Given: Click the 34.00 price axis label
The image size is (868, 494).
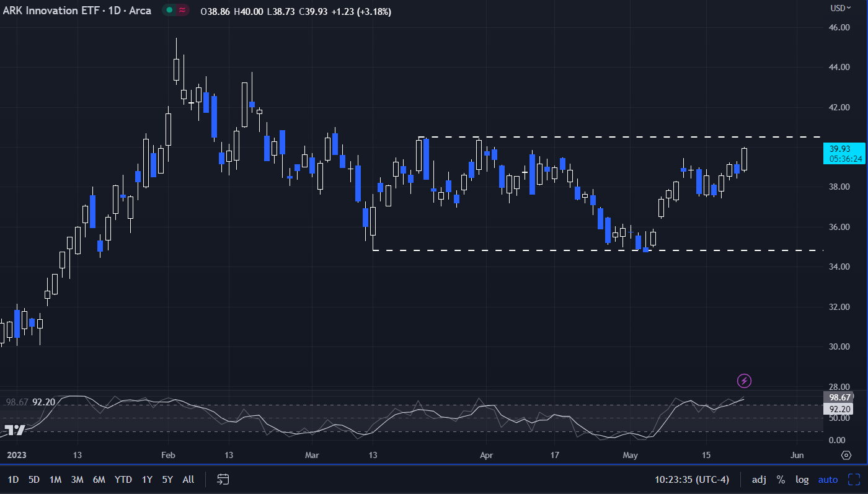Looking at the screenshot, I should (x=839, y=267).
